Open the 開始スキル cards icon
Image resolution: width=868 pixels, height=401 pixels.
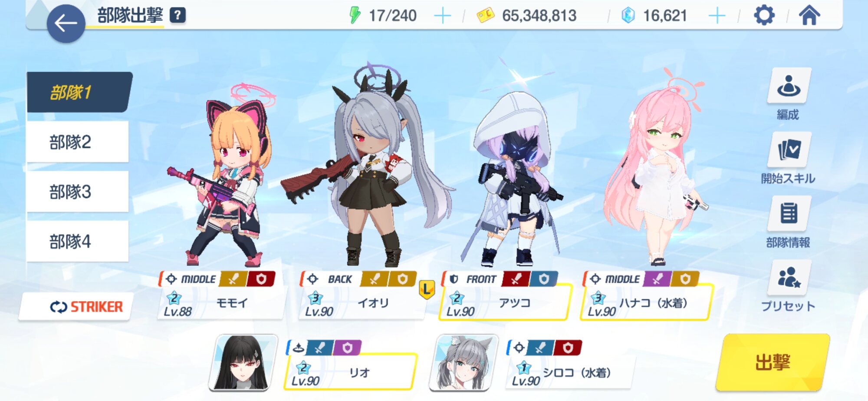point(789,149)
